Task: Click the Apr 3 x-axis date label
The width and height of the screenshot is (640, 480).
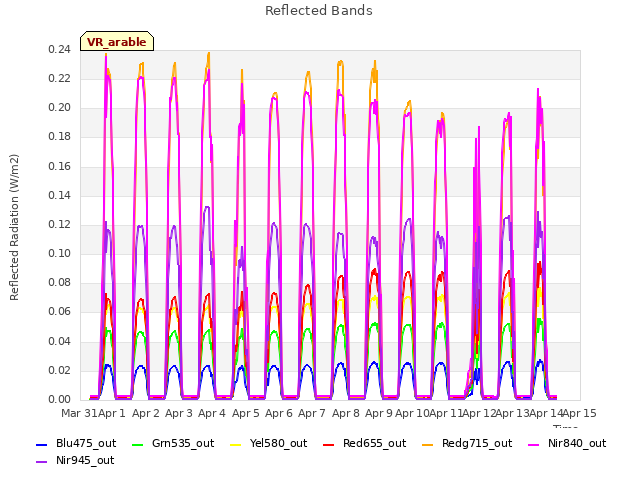Action: tap(178, 413)
